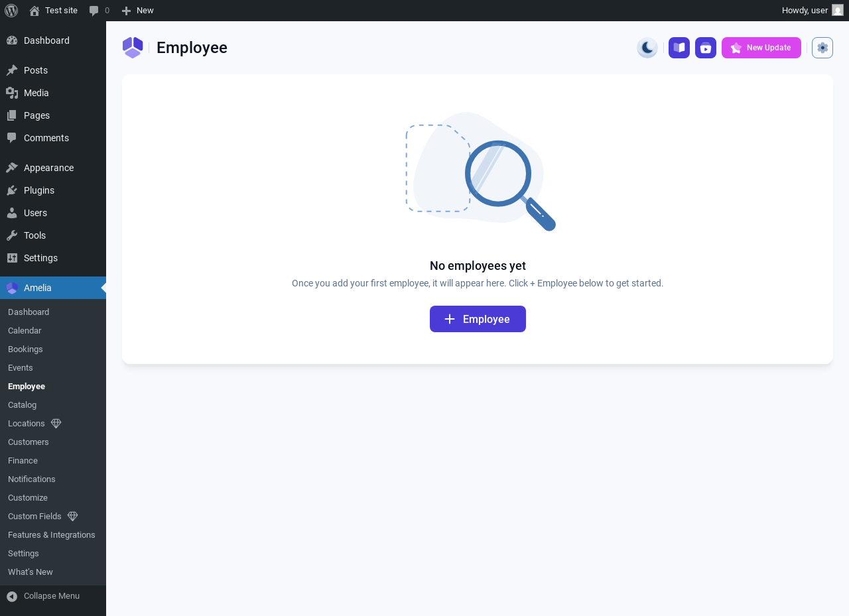
Task: Open the WordPress logo menu
Action: [11, 11]
